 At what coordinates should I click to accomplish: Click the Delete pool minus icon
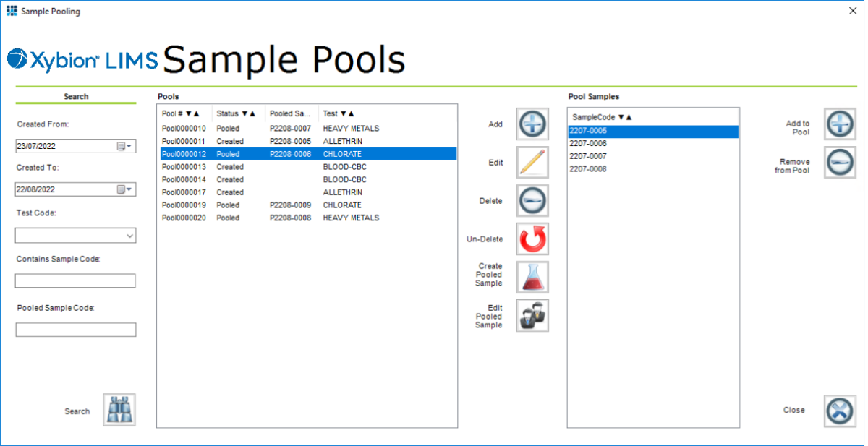532,200
